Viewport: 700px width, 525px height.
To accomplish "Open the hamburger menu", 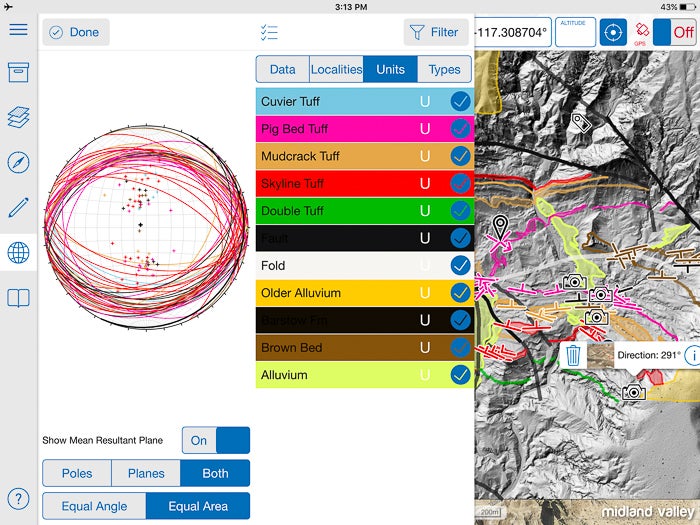I will (18, 29).
